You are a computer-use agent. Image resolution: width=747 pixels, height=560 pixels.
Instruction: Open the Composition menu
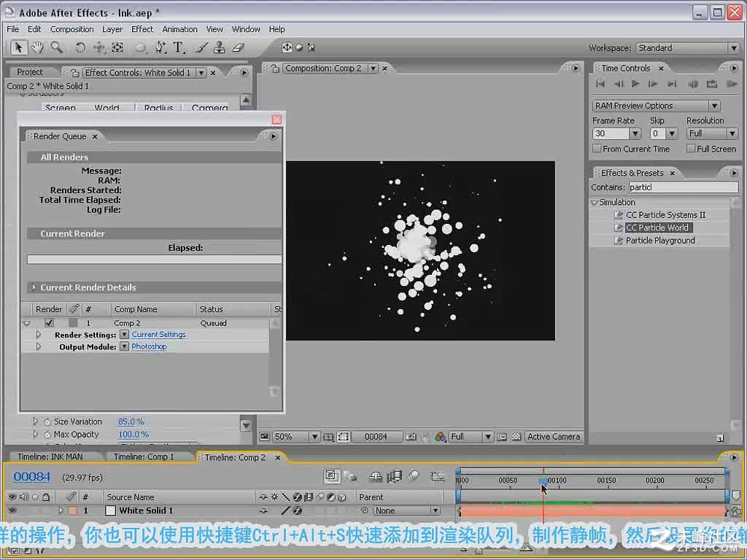point(72,29)
